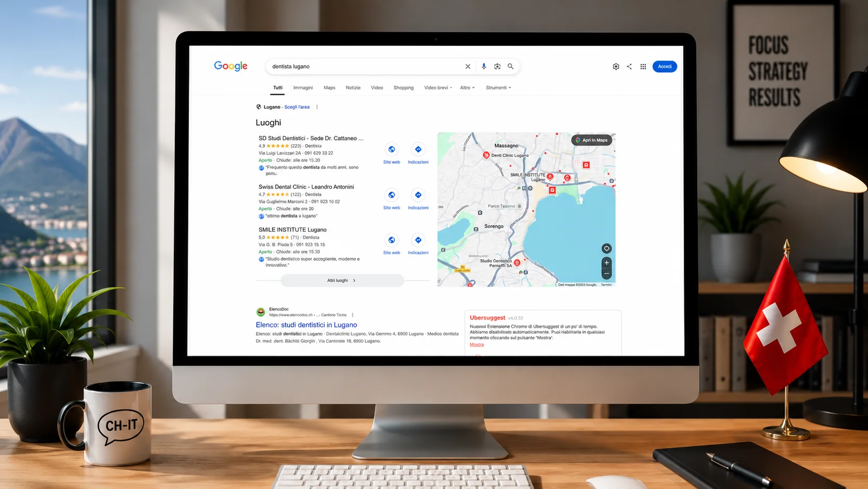Screen dimensions: 868x489
Task: Click the review text "ottimo dentista a lugano"
Action: (x=291, y=216)
